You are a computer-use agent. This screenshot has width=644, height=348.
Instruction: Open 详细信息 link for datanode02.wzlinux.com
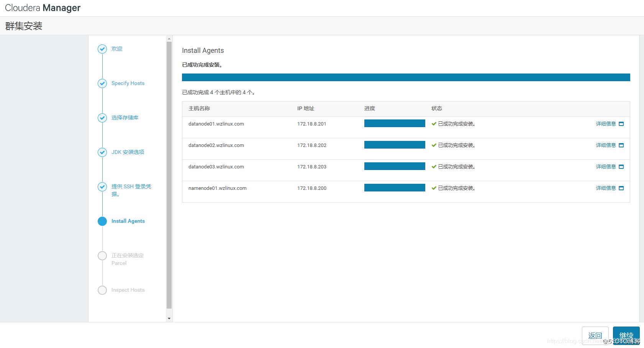tap(606, 145)
